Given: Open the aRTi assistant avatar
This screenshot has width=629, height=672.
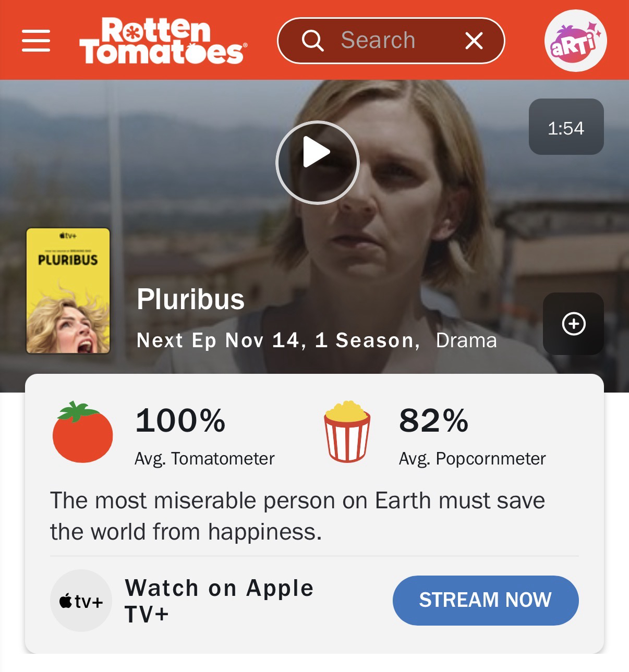Looking at the screenshot, I should [x=575, y=41].
